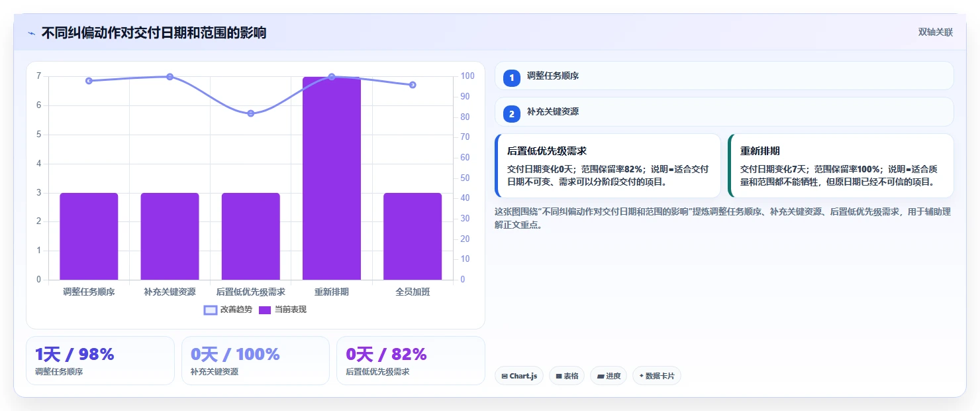Viewport: 980px width, 411px height.
Task: Click the trend line point above 调整任务顺序
Action: pyautogui.click(x=89, y=81)
